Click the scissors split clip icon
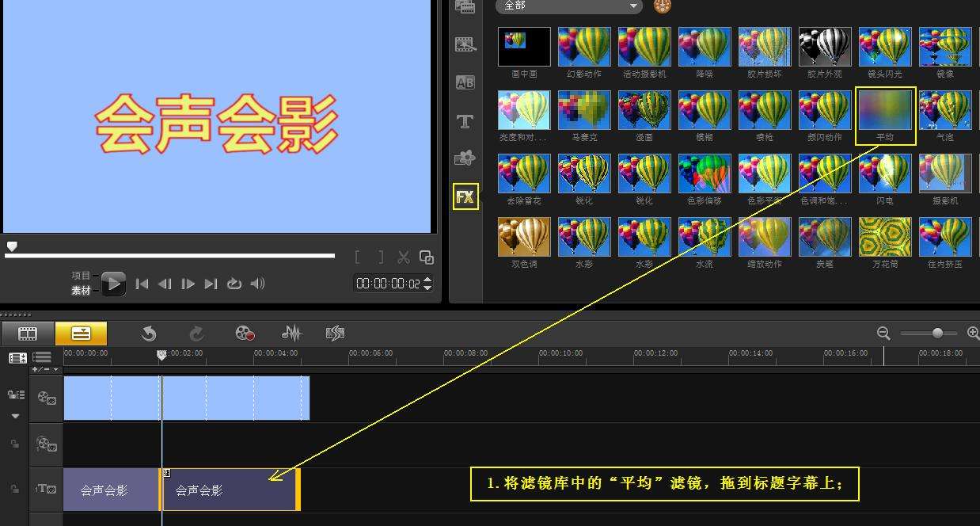 tap(404, 257)
